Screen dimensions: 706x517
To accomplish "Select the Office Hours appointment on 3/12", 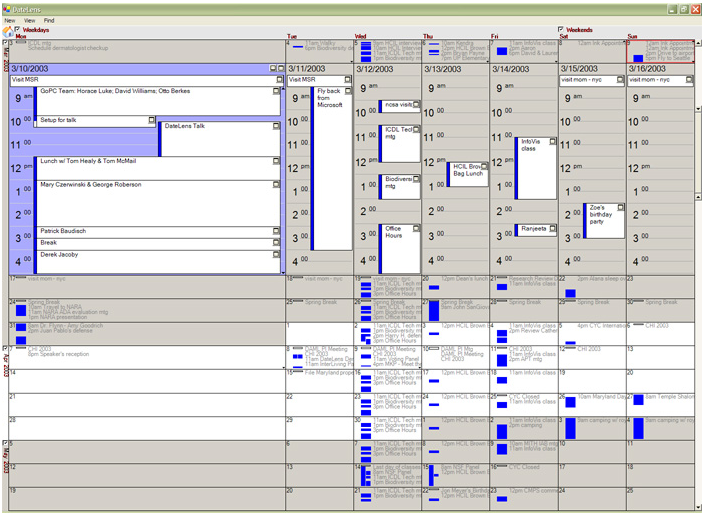I will [399, 249].
